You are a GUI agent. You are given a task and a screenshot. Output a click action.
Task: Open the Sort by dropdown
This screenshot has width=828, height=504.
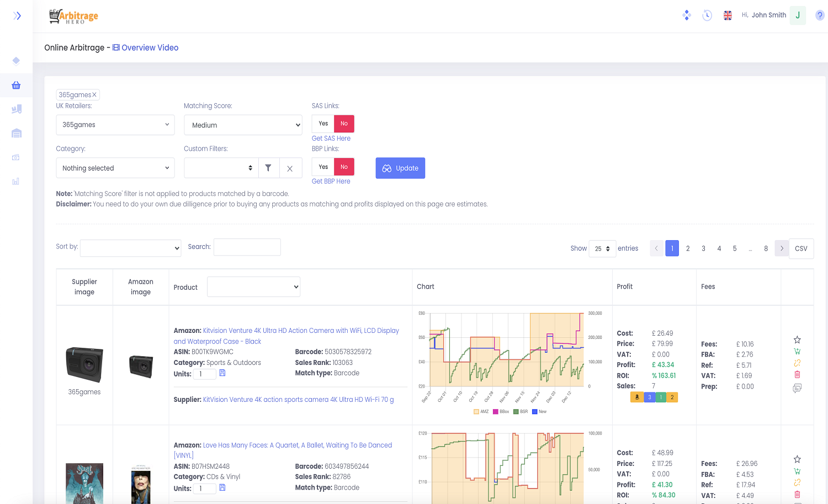pyautogui.click(x=131, y=248)
